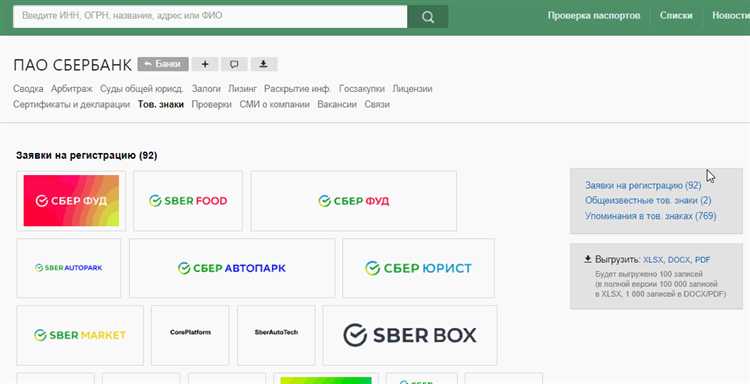Open the Лицензии tab
This screenshot has height=384, width=750.
[412, 89]
